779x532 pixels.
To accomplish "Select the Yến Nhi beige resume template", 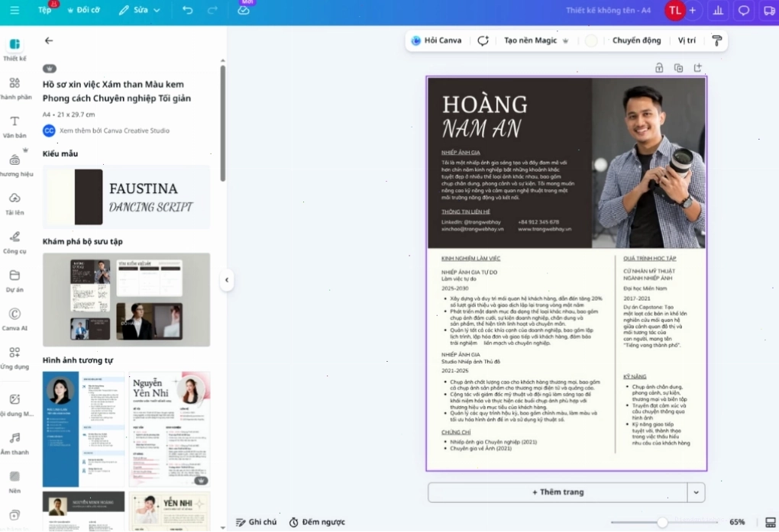I will (x=170, y=511).
